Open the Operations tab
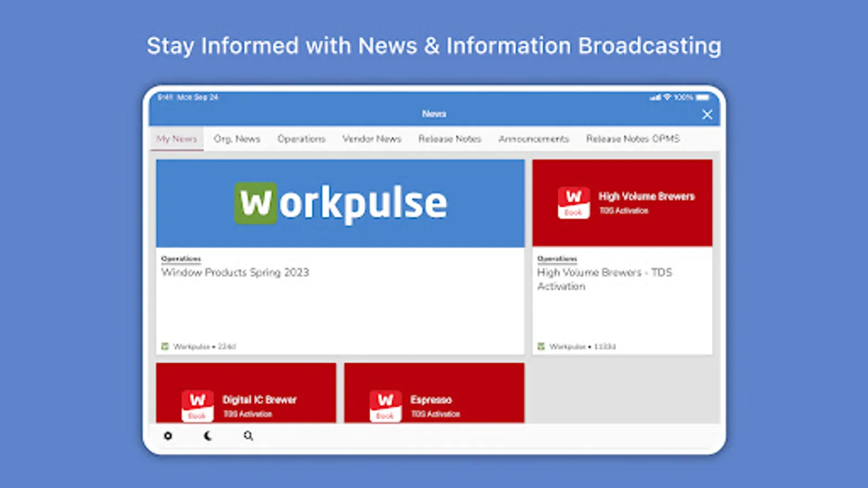This screenshot has width=868, height=488. coord(302,139)
